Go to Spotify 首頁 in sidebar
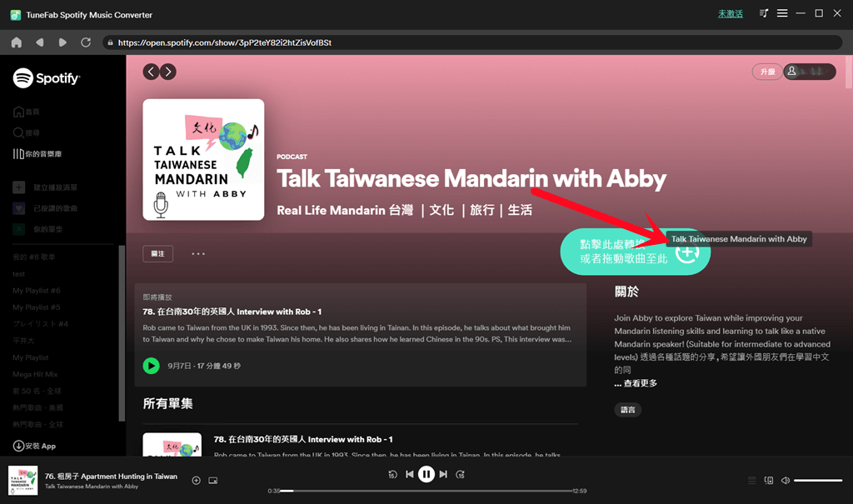 click(x=26, y=112)
